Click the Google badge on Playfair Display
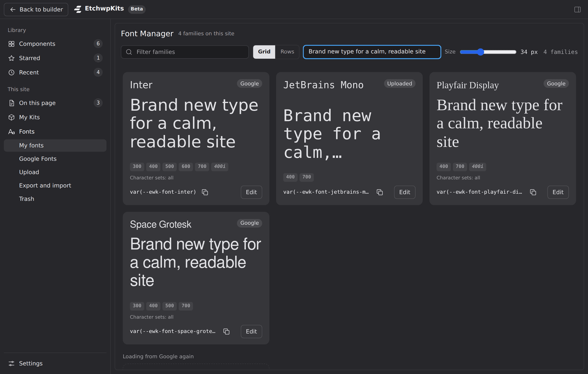 point(556,84)
